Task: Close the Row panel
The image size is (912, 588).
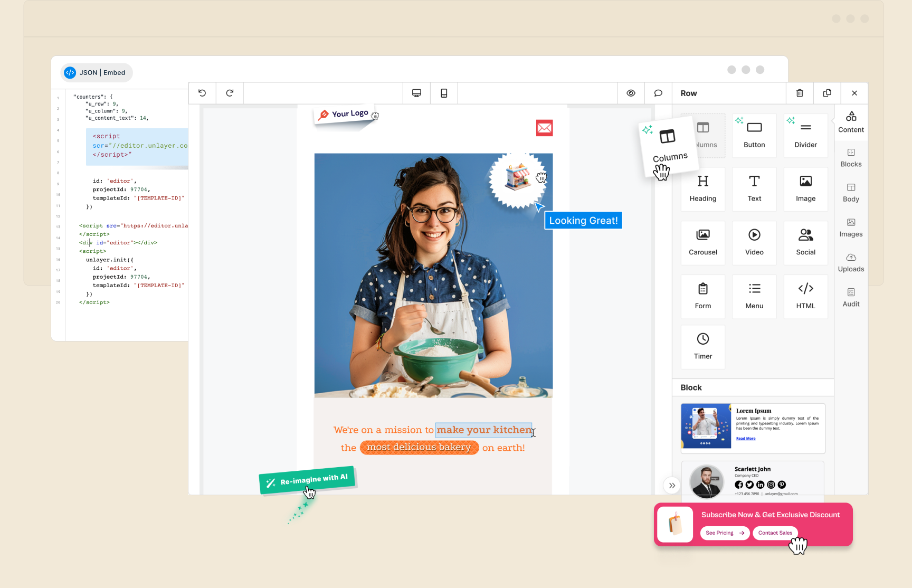Action: (x=854, y=93)
